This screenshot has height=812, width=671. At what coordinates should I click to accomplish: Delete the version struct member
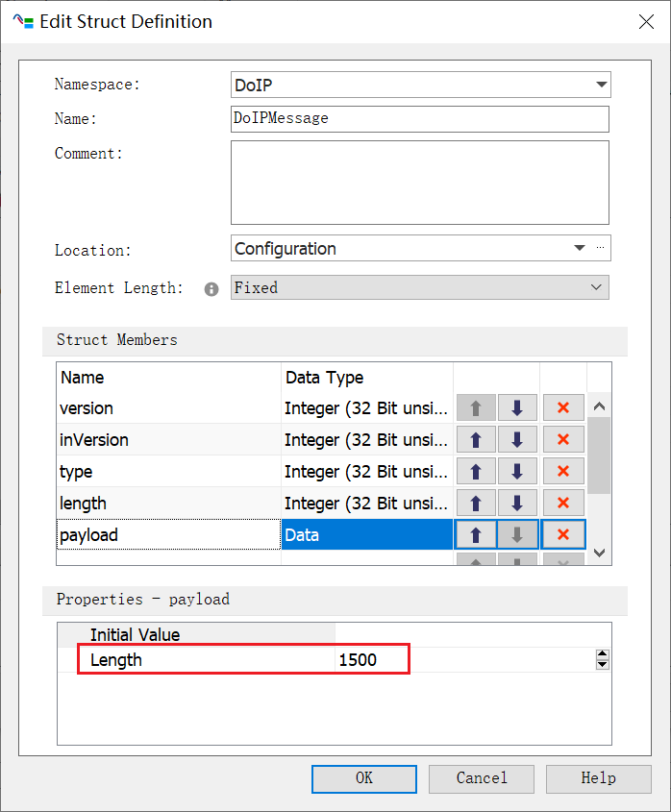[x=563, y=408]
